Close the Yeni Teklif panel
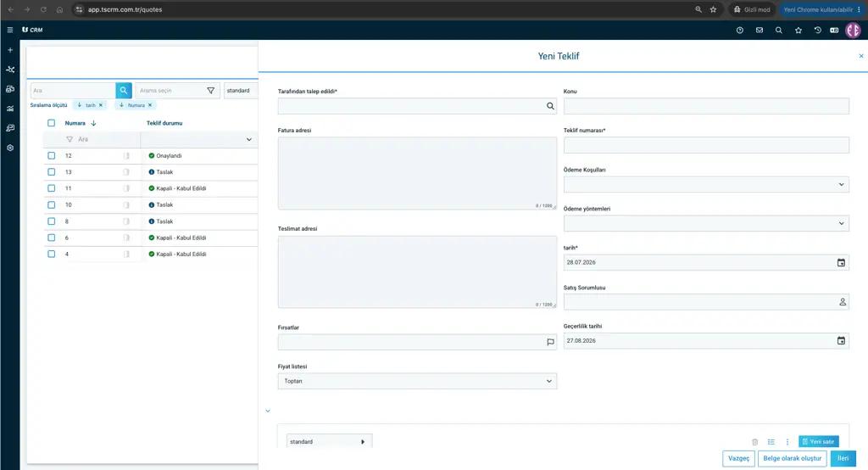 point(861,56)
